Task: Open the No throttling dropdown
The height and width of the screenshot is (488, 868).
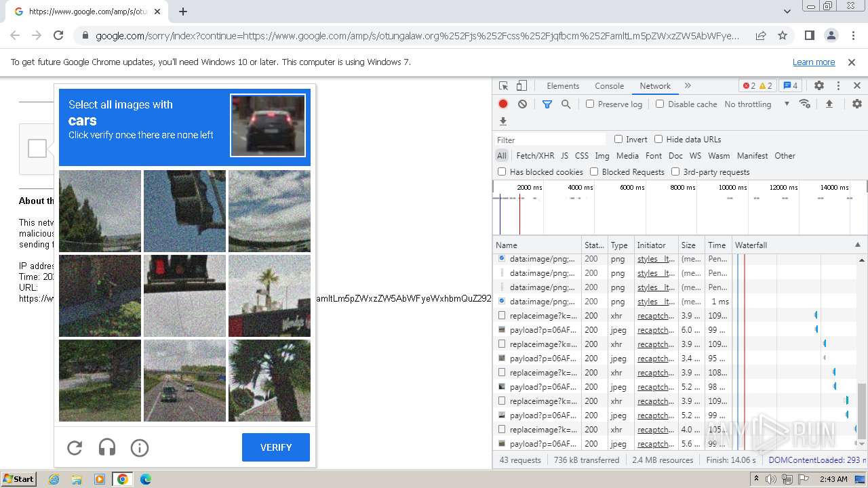Action: click(757, 104)
